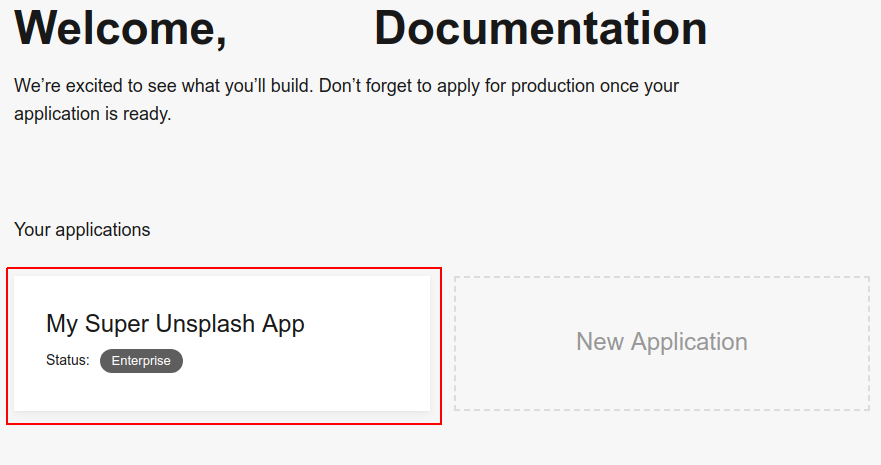Click the words "what you'll build"
Image resolution: width=881 pixels, height=465 pixels.
tap(245, 86)
